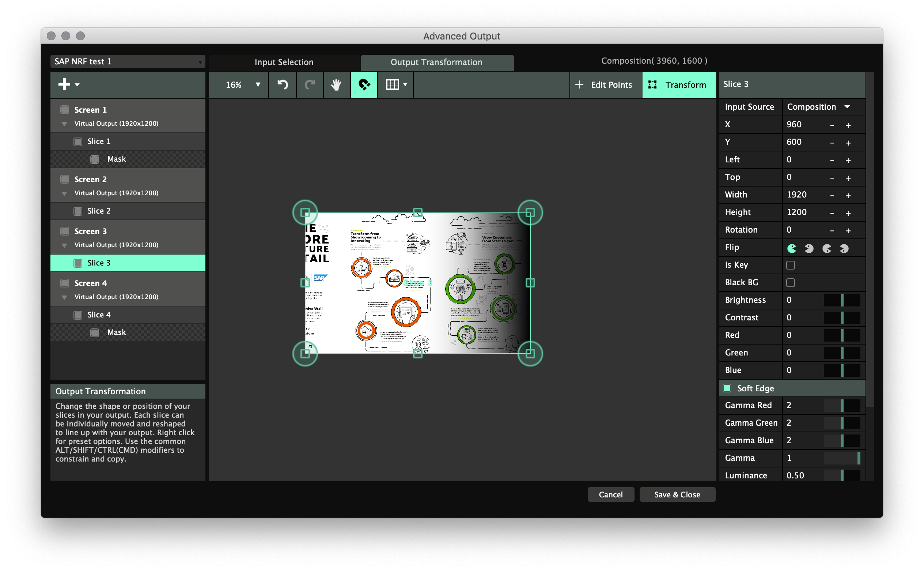Switch to the Input Selection tab
The image size is (924, 572).
click(284, 62)
